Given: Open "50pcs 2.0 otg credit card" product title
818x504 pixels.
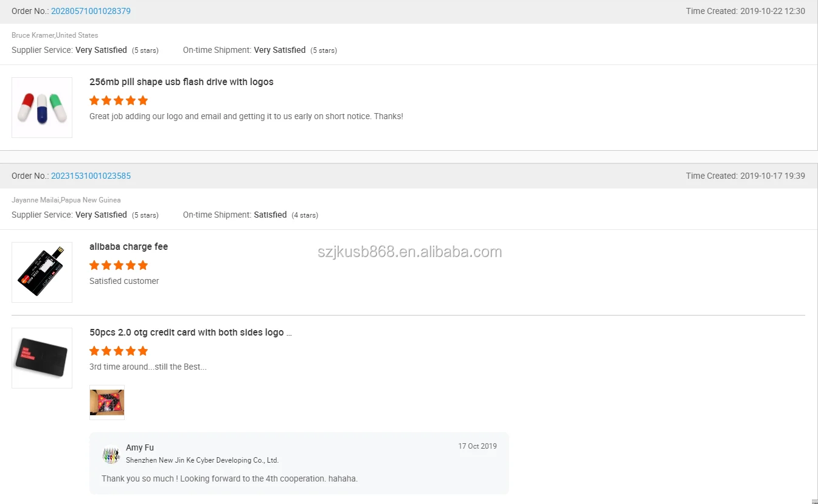Looking at the screenshot, I should [190, 333].
